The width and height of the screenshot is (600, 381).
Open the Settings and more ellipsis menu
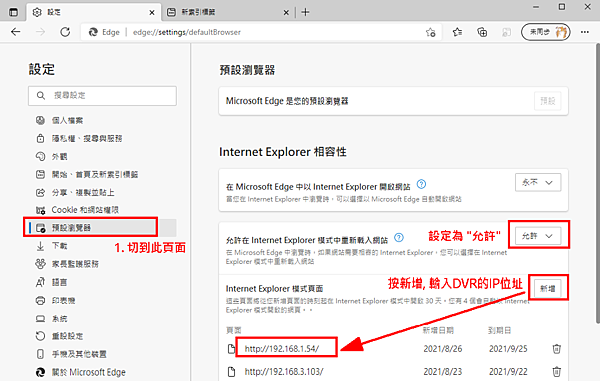(x=585, y=32)
